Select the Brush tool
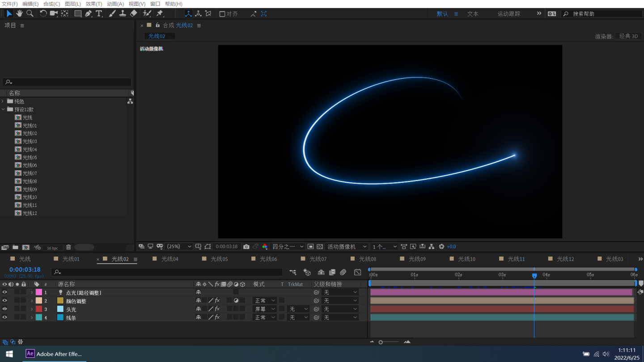This screenshot has width=644, height=362. (x=112, y=14)
